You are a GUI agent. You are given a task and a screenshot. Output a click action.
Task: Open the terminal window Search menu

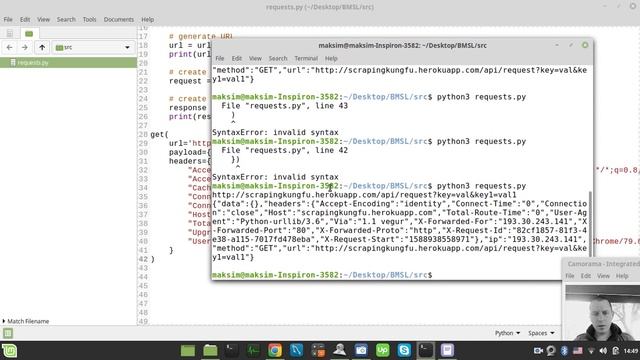coord(278,58)
